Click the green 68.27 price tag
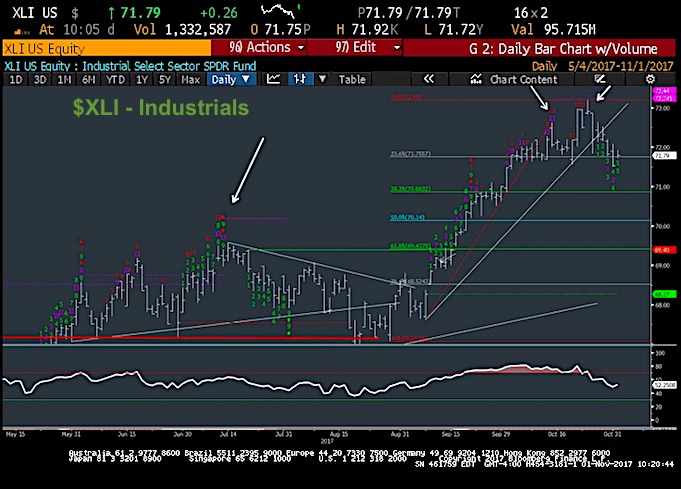Screen dimensions: 681x489 tap(664, 294)
